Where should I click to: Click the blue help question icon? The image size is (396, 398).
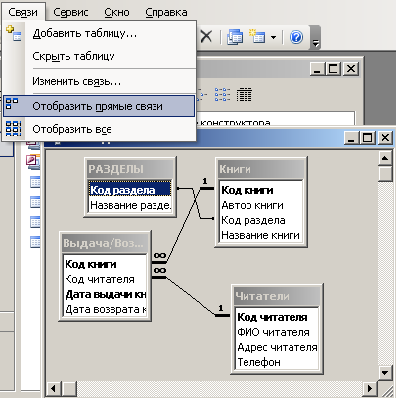pos(296,36)
